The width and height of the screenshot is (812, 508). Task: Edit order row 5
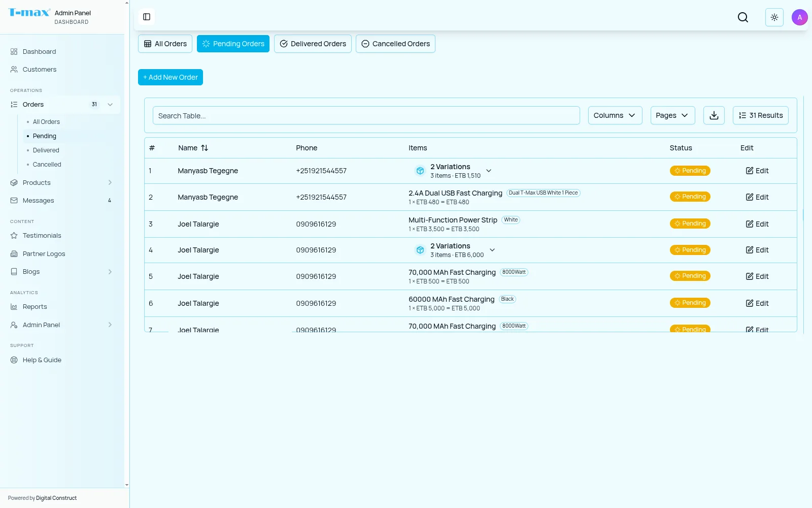(757, 276)
